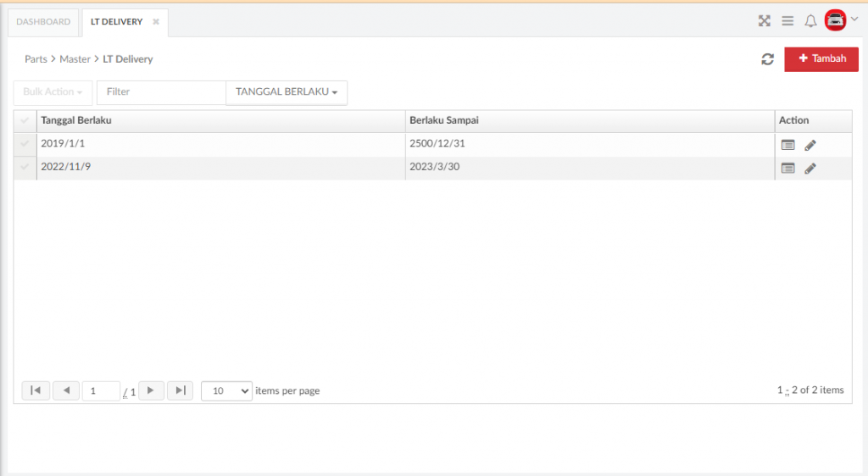Click Parts in the breadcrumb
The width and height of the screenshot is (868, 476).
point(36,59)
